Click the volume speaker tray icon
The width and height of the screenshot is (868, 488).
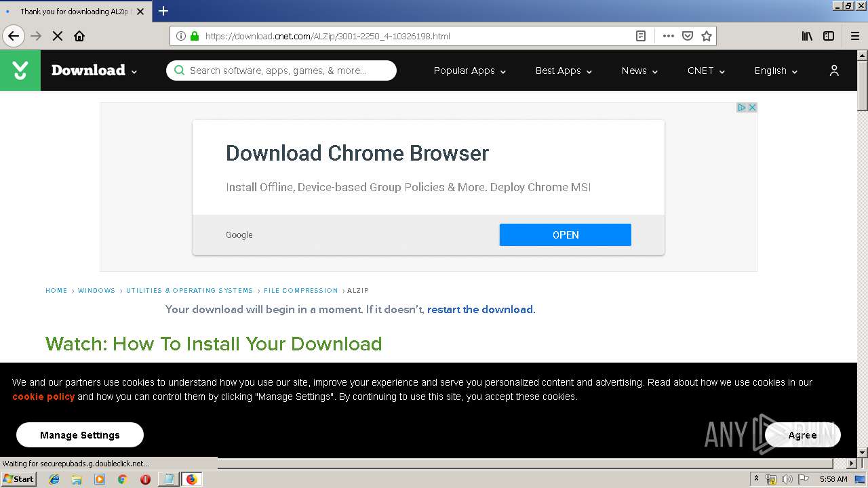(787, 479)
